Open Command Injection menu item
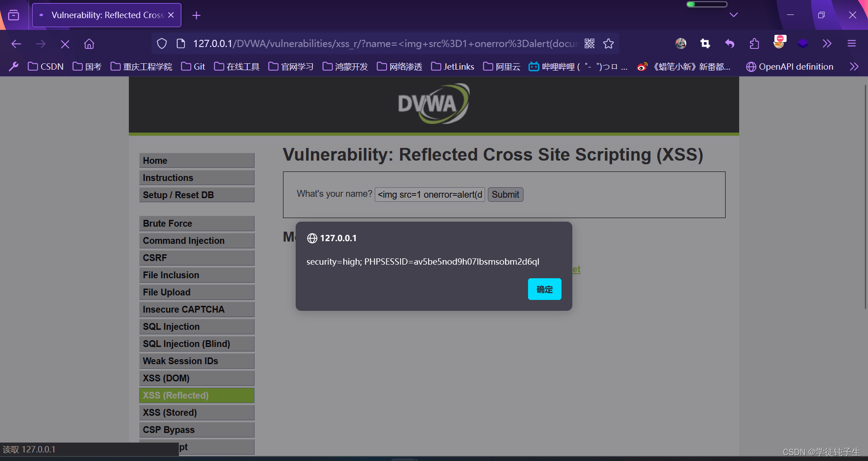Screen dimensions: 868x461 pyautogui.click(x=197, y=241)
